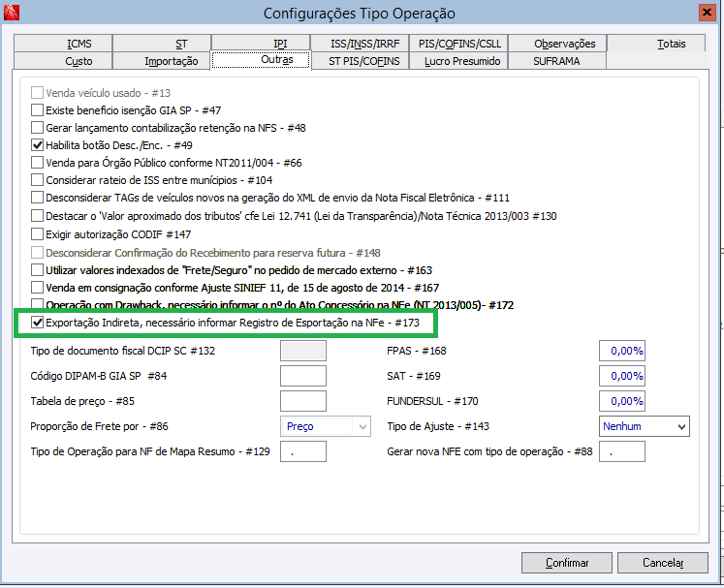The width and height of the screenshot is (724, 588).
Task: Open the SUFRAMA tab
Action: click(x=557, y=61)
